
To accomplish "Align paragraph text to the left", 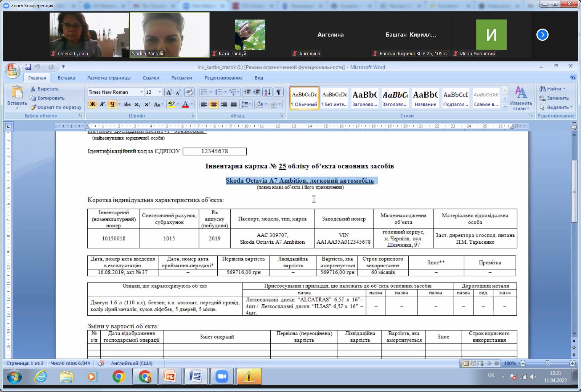I will coord(204,104).
